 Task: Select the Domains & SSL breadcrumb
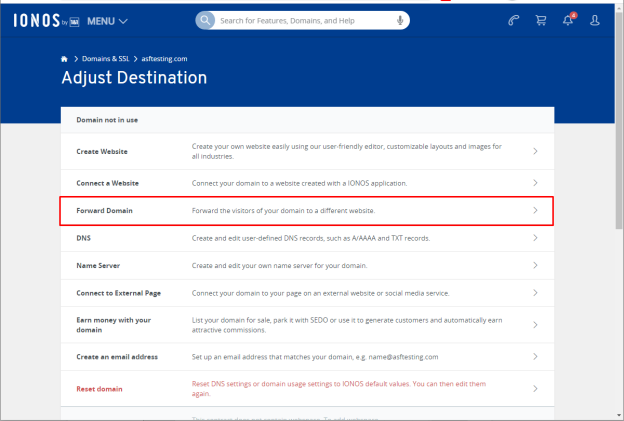click(105, 59)
